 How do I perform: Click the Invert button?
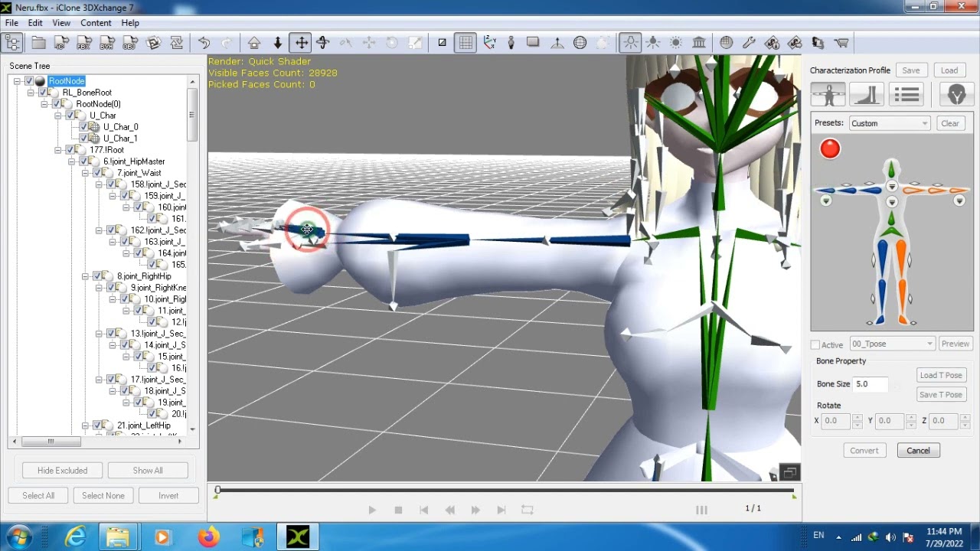(168, 496)
